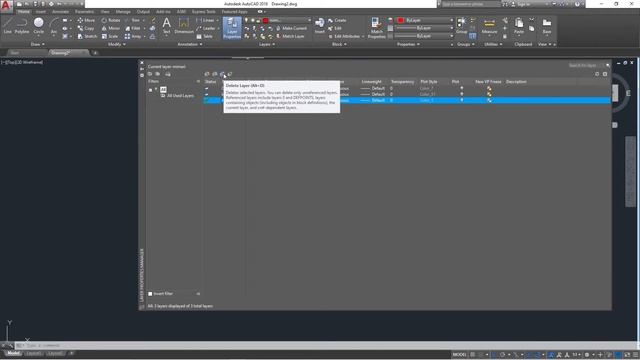Open the Annotate ribbon tab
This screenshot has width=640, height=360.
(60, 12)
